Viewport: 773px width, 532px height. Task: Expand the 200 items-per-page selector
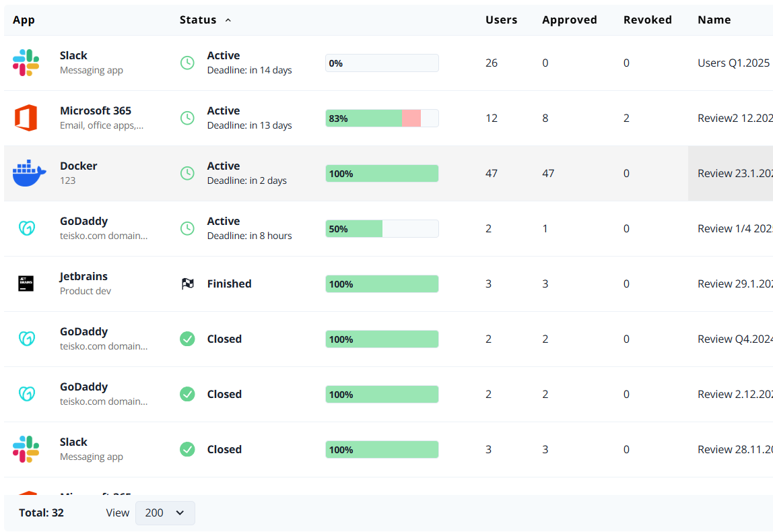(165, 512)
